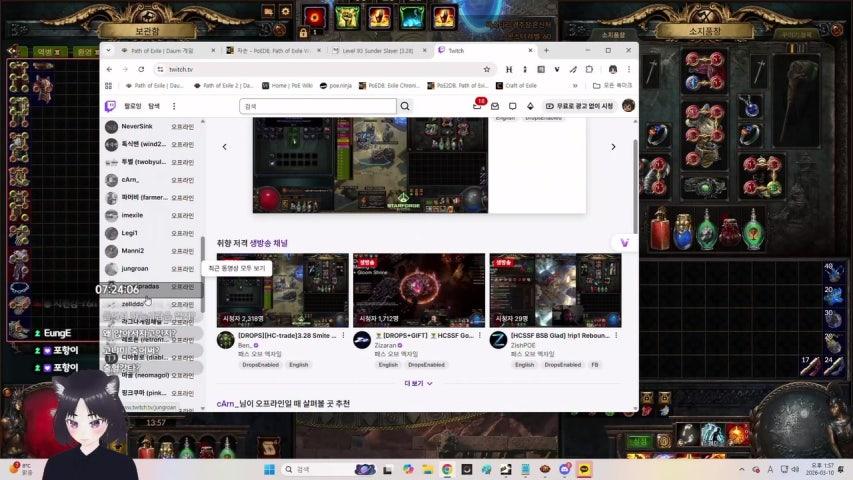
Task: Open the all bookmarks folder
Action: tap(613, 85)
